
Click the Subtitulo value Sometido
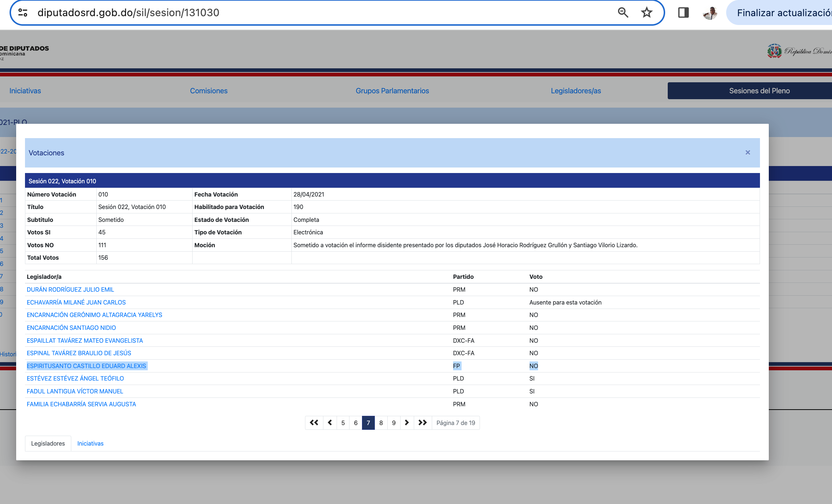[x=111, y=220]
